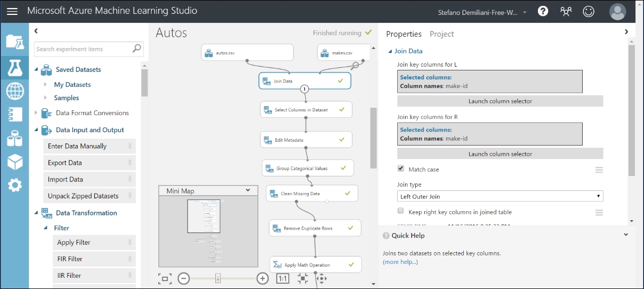
Task: Switch to the Properties tab
Action: click(x=404, y=34)
